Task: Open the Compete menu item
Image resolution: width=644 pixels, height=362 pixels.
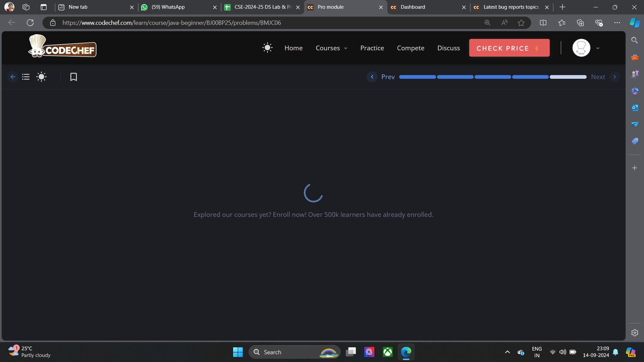Action: pos(411,48)
